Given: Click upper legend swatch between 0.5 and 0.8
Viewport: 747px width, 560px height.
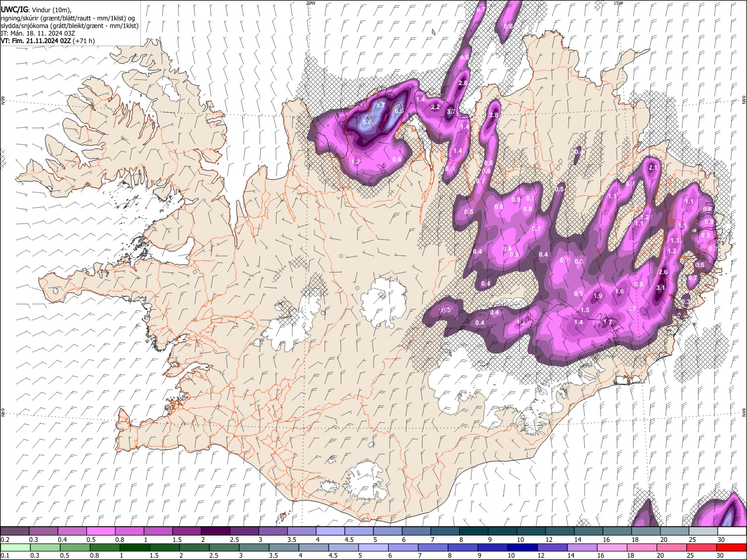Looking at the screenshot, I should (x=100, y=531).
